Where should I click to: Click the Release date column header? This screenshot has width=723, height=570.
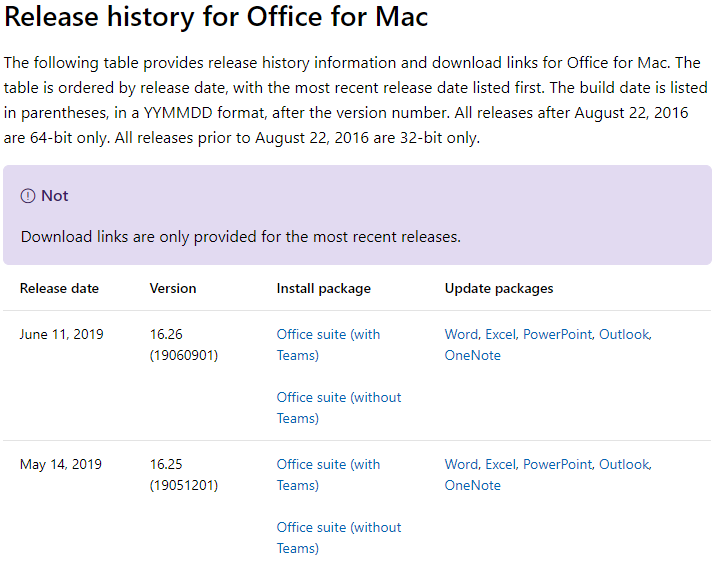59,289
